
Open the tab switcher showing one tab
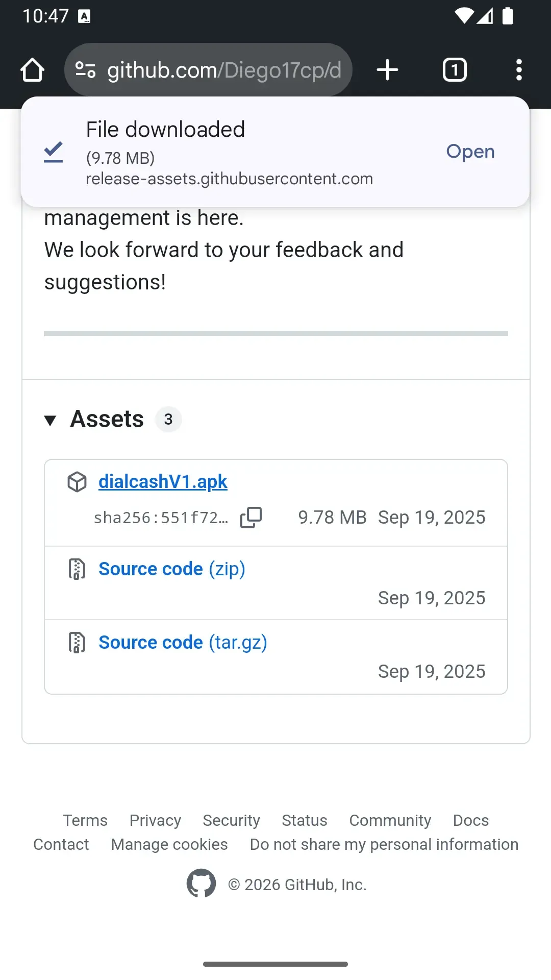(454, 70)
